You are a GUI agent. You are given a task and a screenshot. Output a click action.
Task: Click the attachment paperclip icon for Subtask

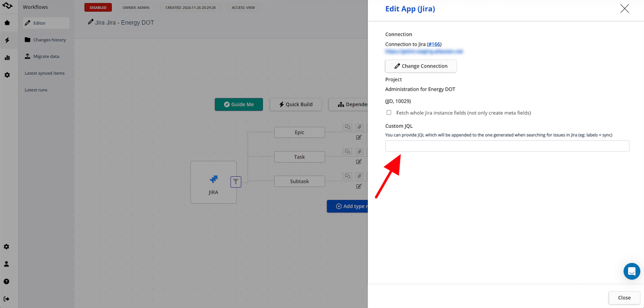click(359, 176)
